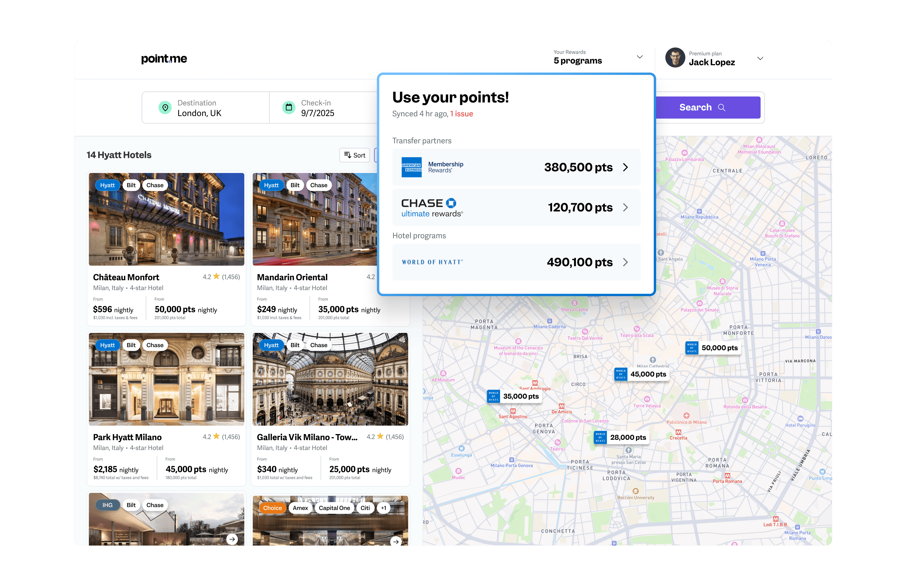Click the 28,000 pts map marker
The width and height of the screenshot is (924, 578).
(x=622, y=437)
